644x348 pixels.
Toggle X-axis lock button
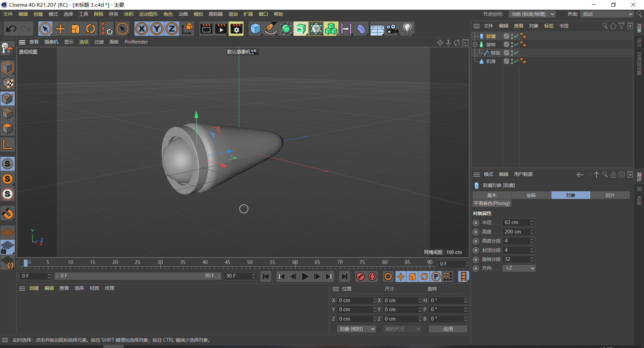[x=142, y=29]
